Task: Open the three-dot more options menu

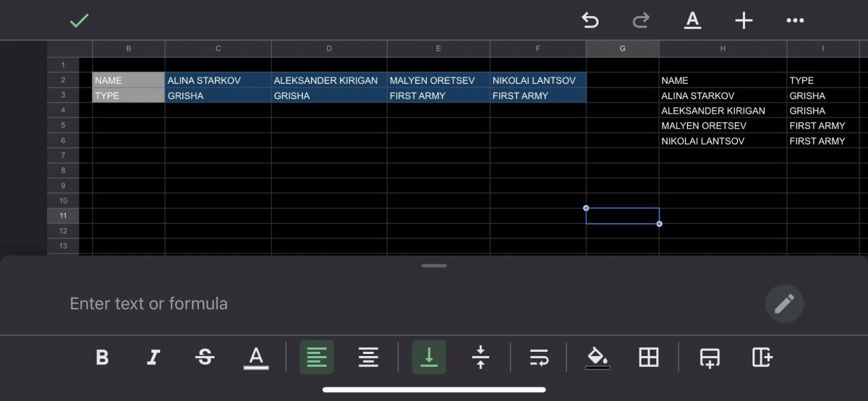Action: (x=795, y=21)
